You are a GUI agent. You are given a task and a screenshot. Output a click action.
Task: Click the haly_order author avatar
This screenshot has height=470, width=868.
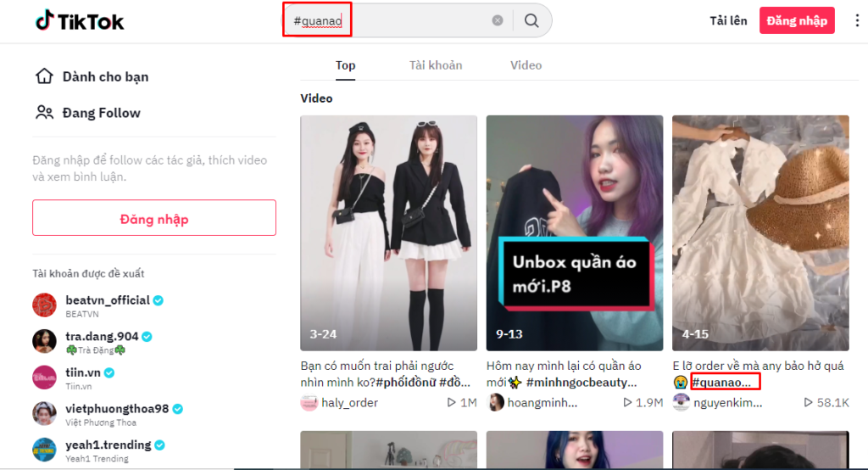click(309, 402)
